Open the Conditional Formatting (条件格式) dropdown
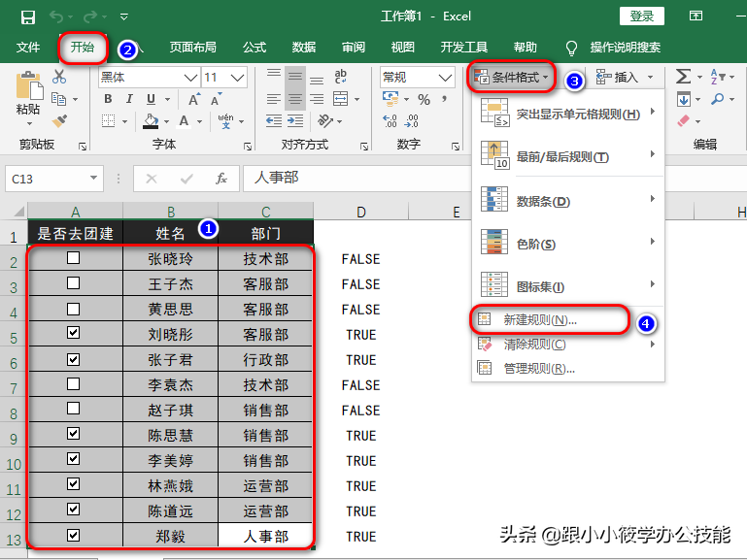This screenshot has width=747, height=560. (x=512, y=77)
